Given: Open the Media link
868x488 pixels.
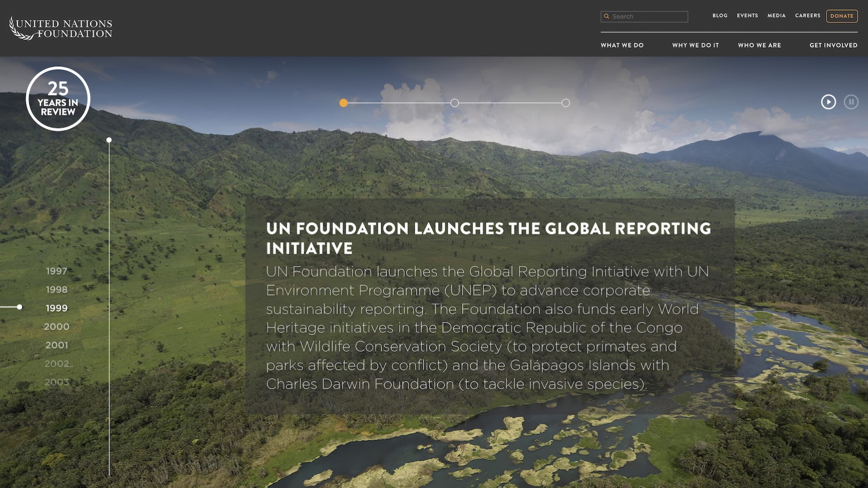Looking at the screenshot, I should (x=776, y=16).
